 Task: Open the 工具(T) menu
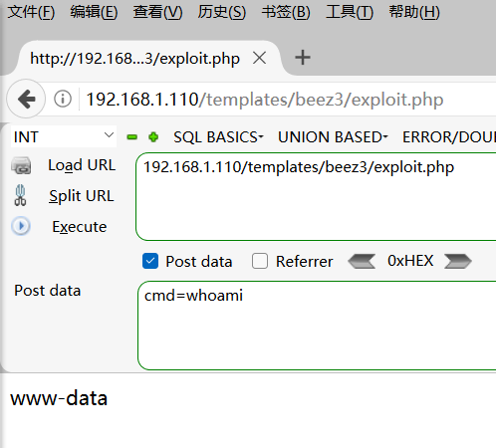coord(350,12)
